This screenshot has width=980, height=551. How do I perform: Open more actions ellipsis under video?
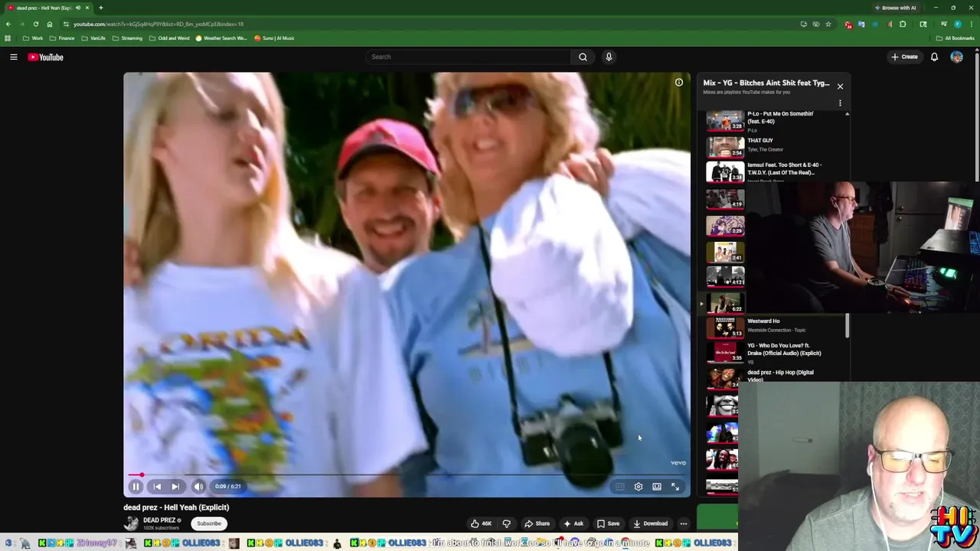click(684, 523)
